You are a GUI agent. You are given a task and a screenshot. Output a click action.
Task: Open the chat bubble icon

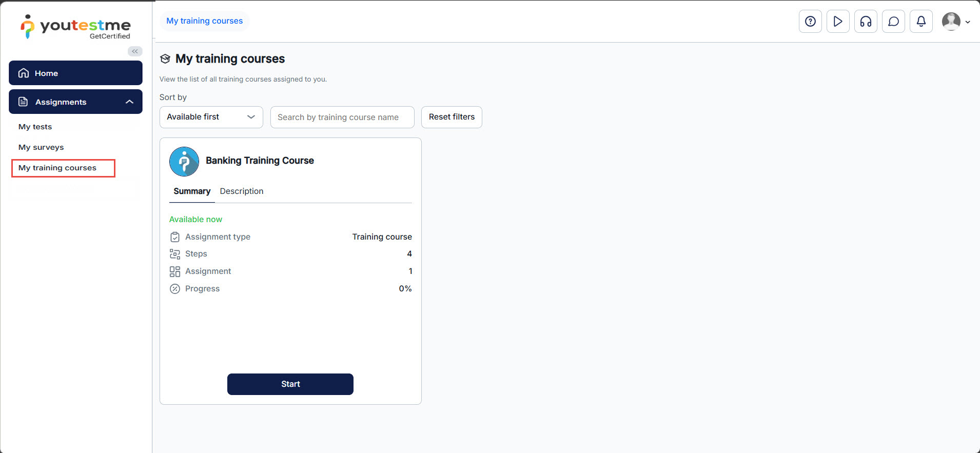pyautogui.click(x=893, y=22)
